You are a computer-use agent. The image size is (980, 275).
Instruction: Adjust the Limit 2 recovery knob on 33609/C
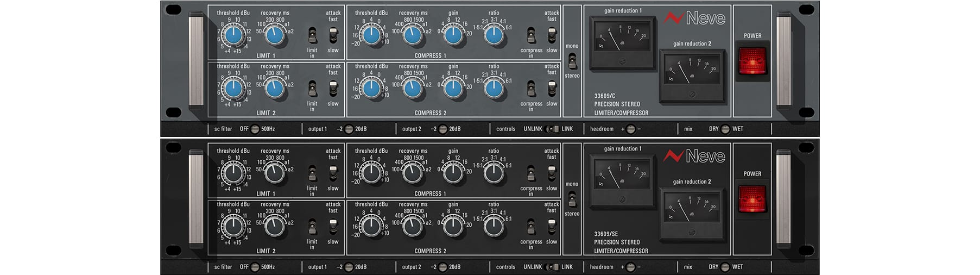[x=275, y=89]
